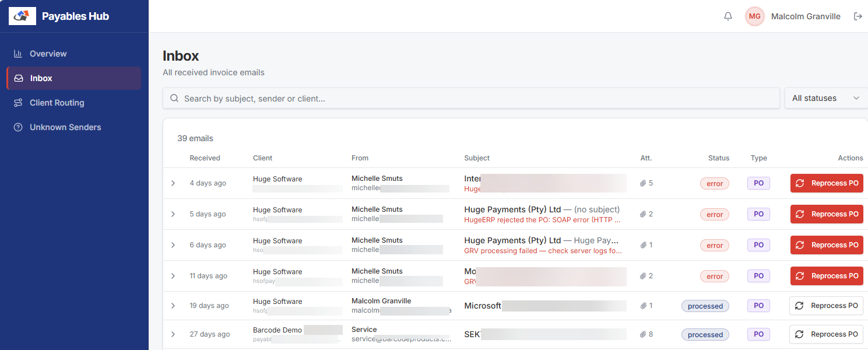Click the Status column header
Image resolution: width=868 pixels, height=350 pixels.
[719, 158]
